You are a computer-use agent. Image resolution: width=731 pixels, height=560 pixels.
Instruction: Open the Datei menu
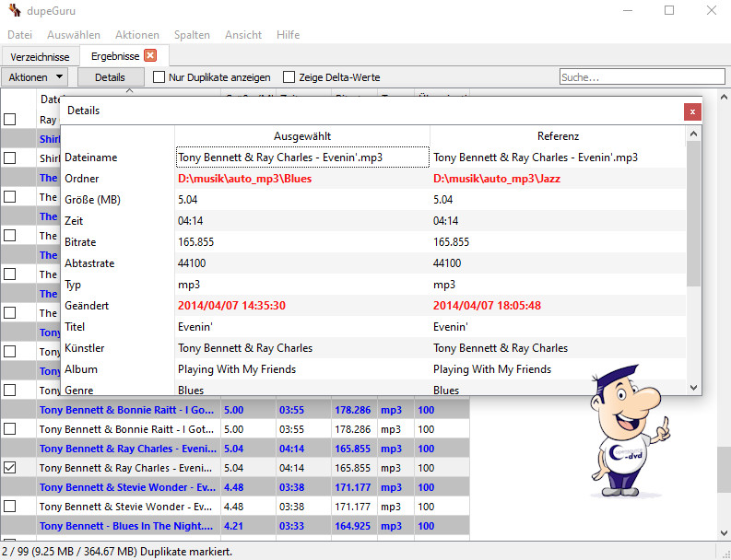pyautogui.click(x=19, y=35)
